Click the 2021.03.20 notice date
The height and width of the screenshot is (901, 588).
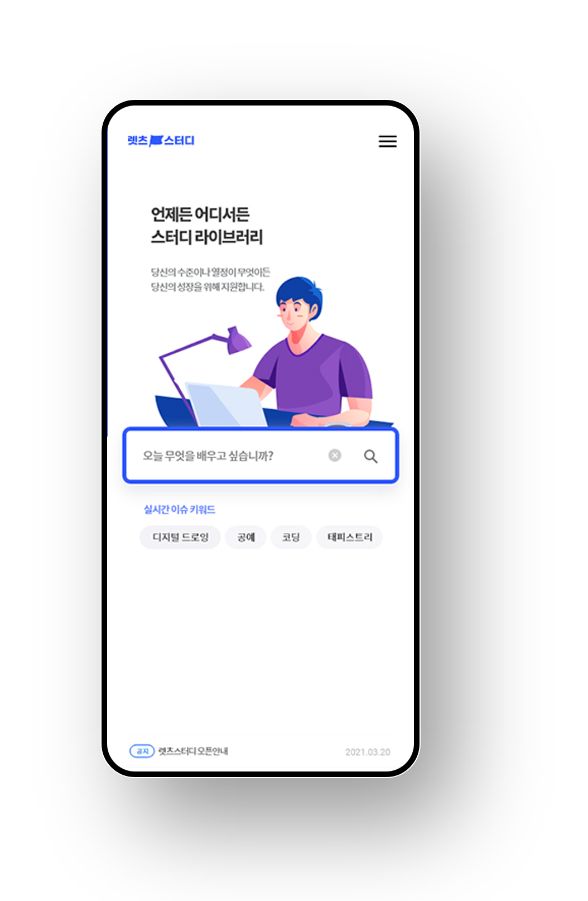[368, 752]
